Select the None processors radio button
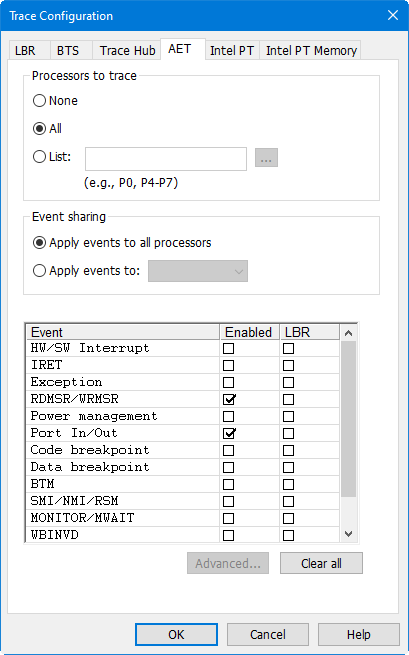This screenshot has width=409, height=655. [39, 101]
